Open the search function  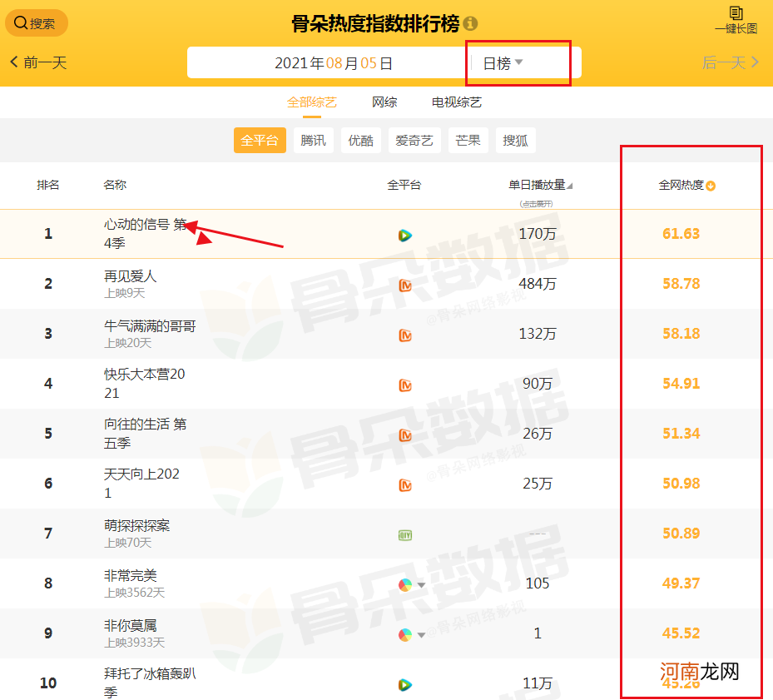coord(36,22)
